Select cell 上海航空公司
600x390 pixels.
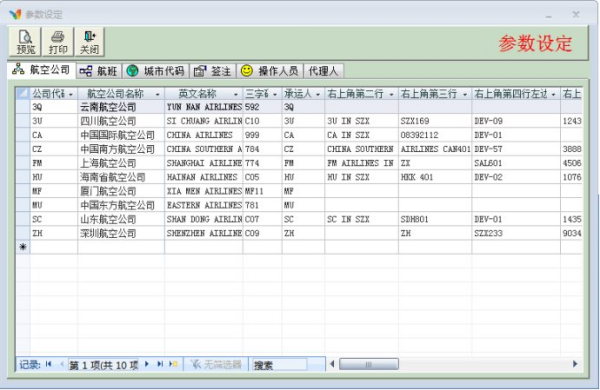click(121, 163)
